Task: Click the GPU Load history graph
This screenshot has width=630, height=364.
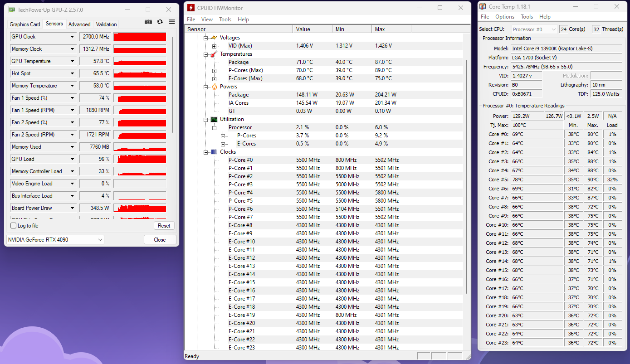Action: [140, 159]
